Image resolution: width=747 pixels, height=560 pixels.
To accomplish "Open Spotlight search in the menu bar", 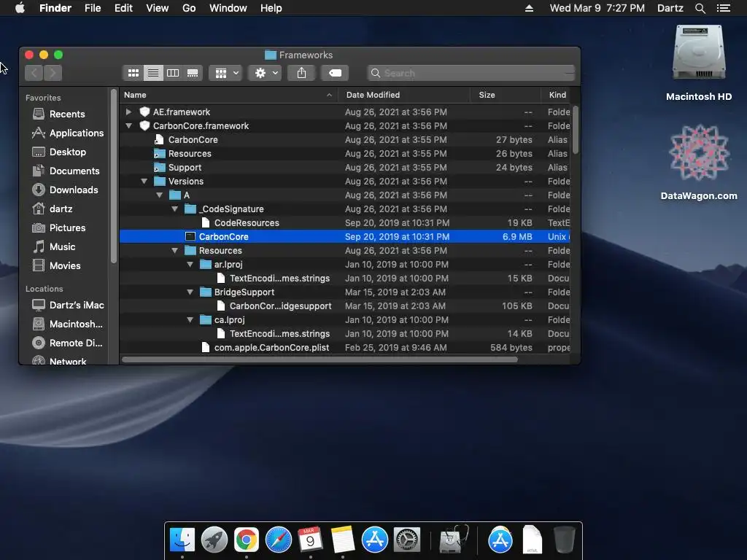I will pyautogui.click(x=700, y=8).
